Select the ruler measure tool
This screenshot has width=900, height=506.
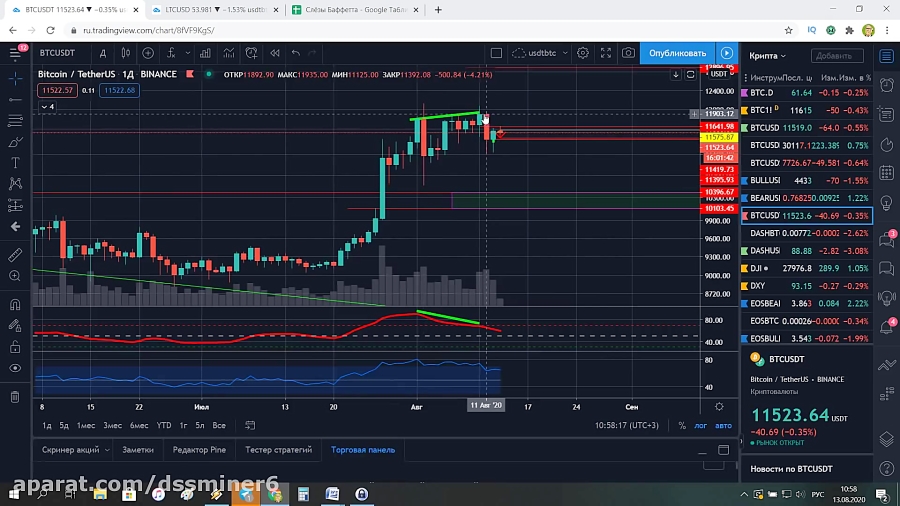[x=15, y=254]
